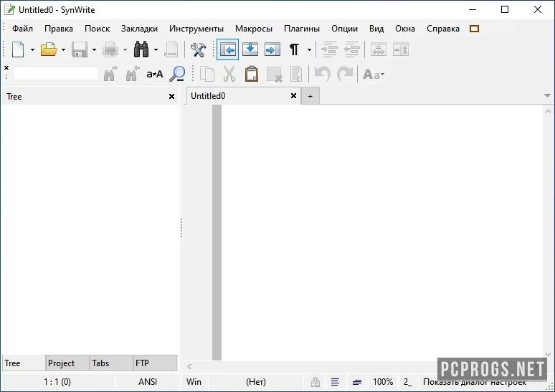
Task: Save file with the floppy disk icon
Action: pos(80,49)
